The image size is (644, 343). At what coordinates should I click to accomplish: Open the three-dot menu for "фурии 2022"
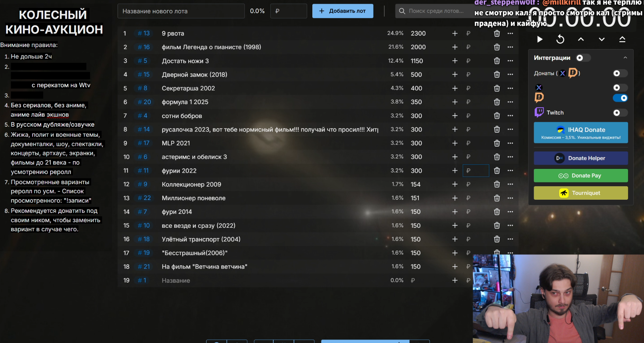tap(510, 171)
